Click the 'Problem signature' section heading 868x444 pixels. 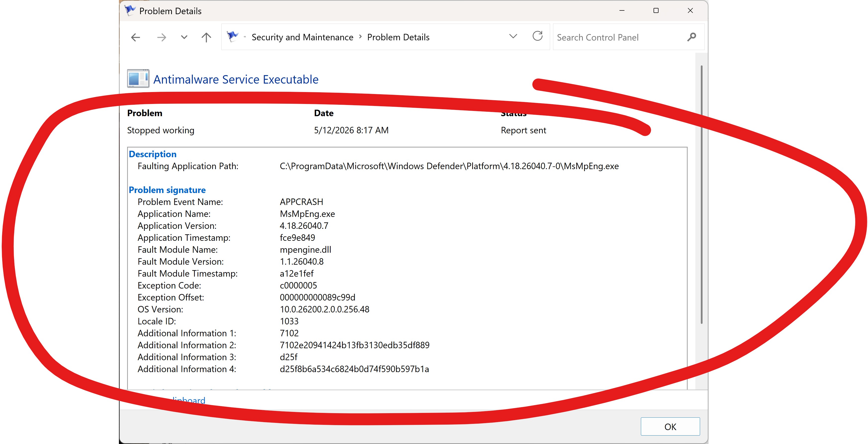click(x=167, y=190)
